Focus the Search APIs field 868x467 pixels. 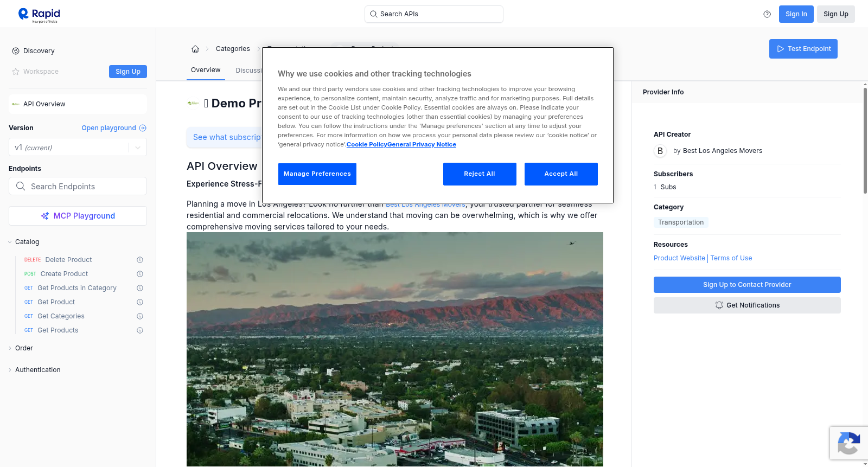point(434,14)
